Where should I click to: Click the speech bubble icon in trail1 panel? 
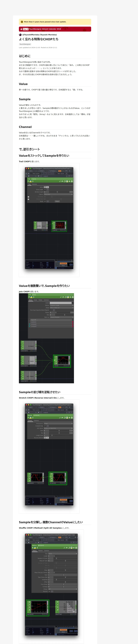pyautogui.click(x=62, y=182)
